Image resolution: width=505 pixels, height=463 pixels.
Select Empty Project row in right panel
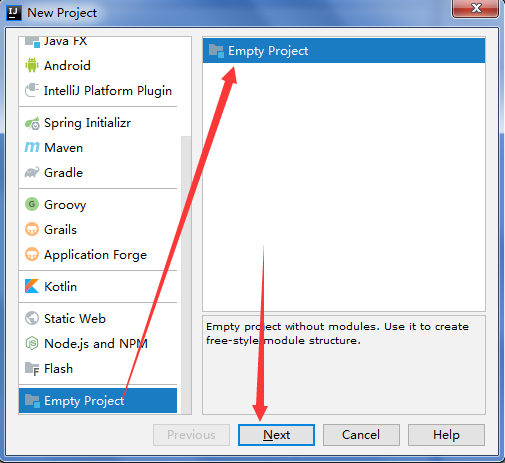coord(344,51)
